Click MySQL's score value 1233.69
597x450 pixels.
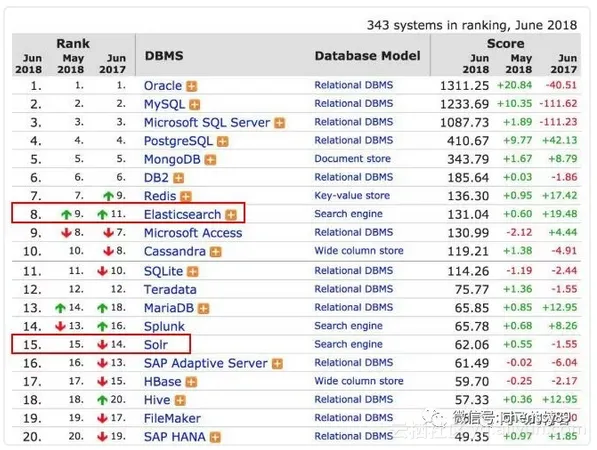tap(464, 104)
